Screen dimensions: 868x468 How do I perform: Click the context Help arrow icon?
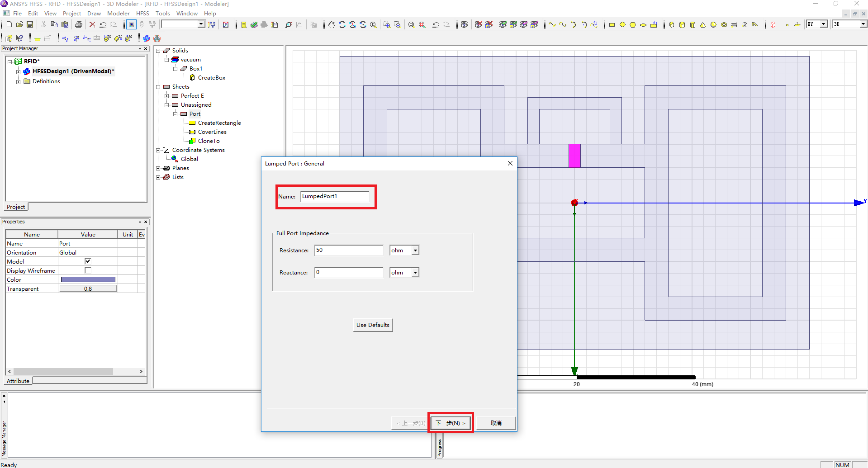click(19, 38)
